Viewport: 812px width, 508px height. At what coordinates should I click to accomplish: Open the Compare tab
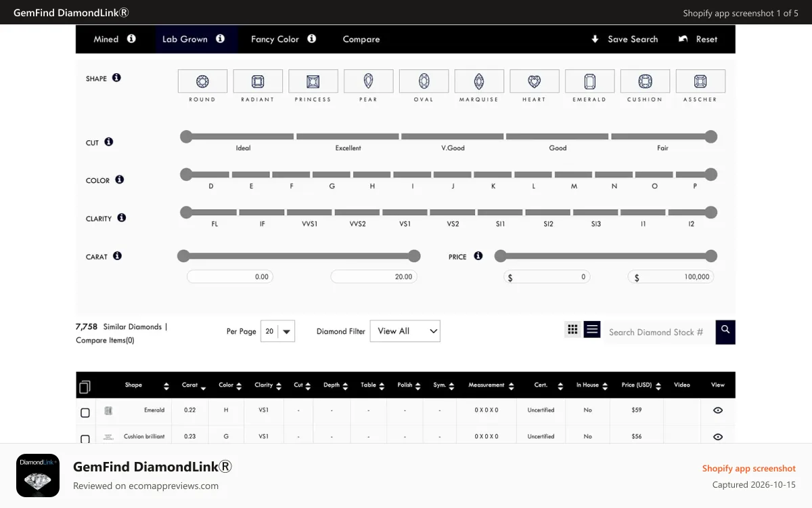coord(361,39)
